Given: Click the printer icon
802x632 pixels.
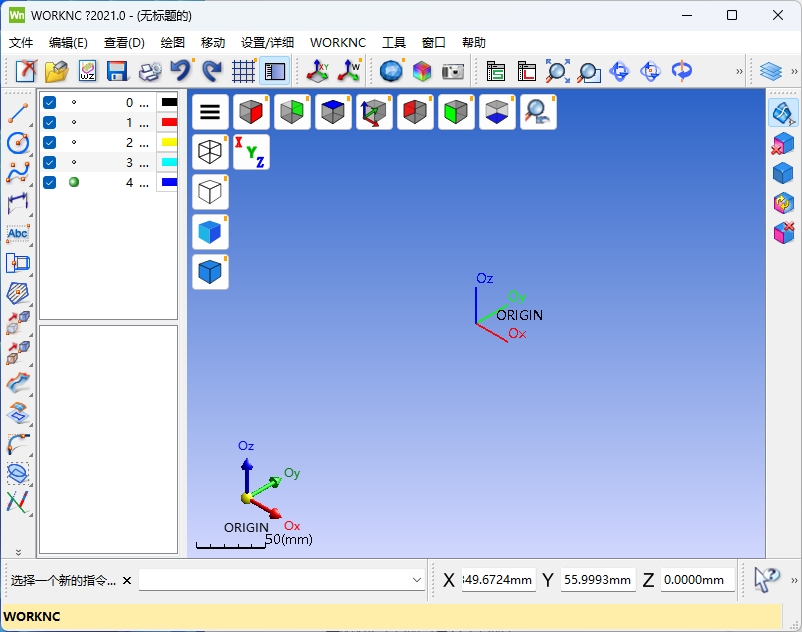Looking at the screenshot, I should tap(149, 71).
